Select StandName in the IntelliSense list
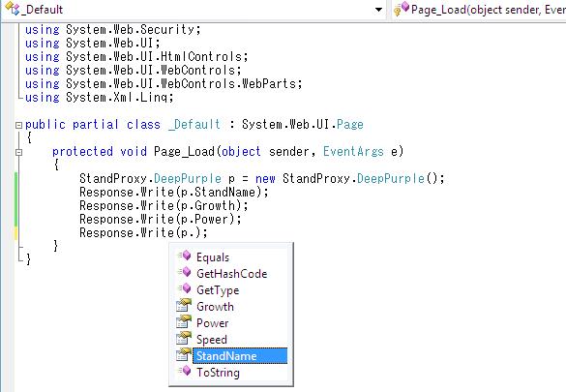The height and width of the screenshot is (392, 566). pyautogui.click(x=240, y=355)
